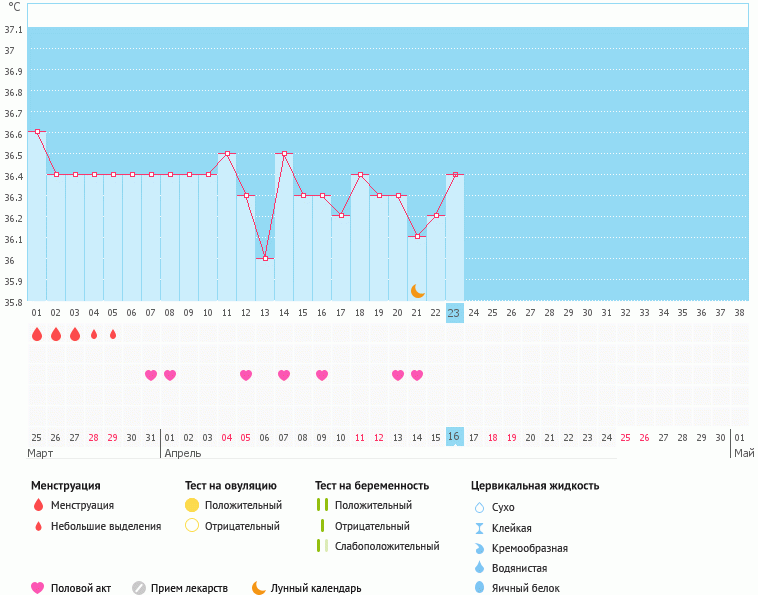Image resolution: width=758 pixels, height=595 pixels.
Task: Click the Яичный белок blue circle icon
Action: click(x=479, y=587)
